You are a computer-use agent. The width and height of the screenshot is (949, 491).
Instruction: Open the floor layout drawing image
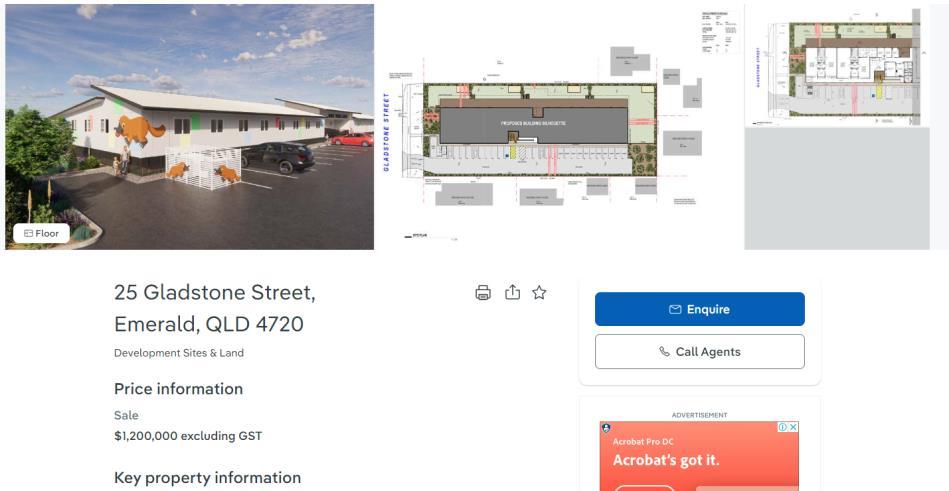pyautogui.click(x=837, y=127)
